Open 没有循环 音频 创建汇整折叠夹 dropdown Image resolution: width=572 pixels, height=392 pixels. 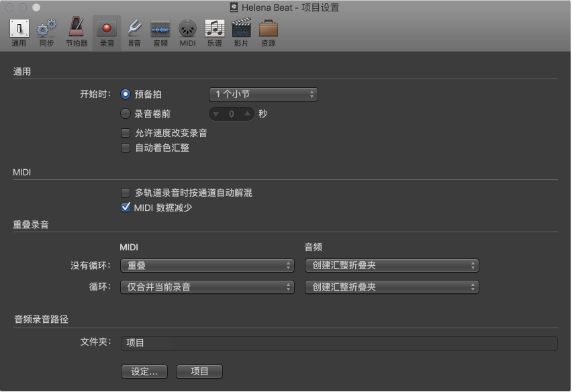click(x=392, y=265)
